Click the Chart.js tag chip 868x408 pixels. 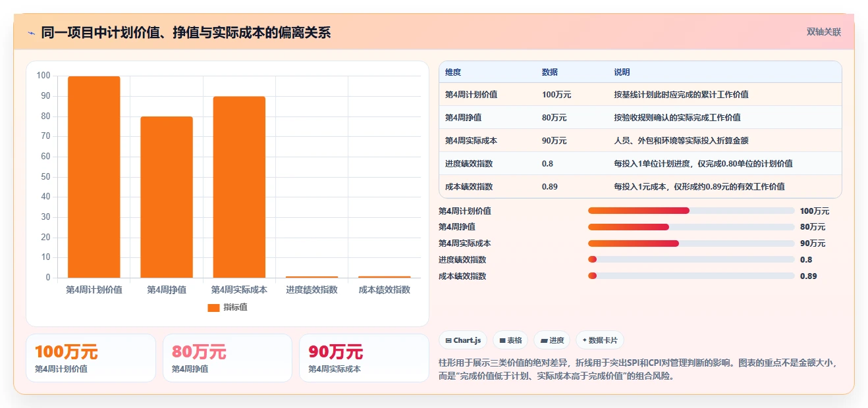pyautogui.click(x=463, y=340)
